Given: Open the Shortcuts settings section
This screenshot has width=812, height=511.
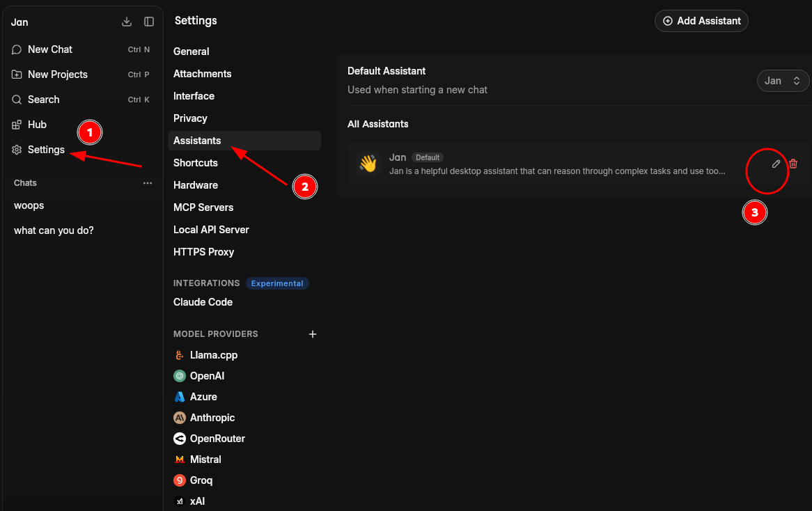Looking at the screenshot, I should coord(195,163).
